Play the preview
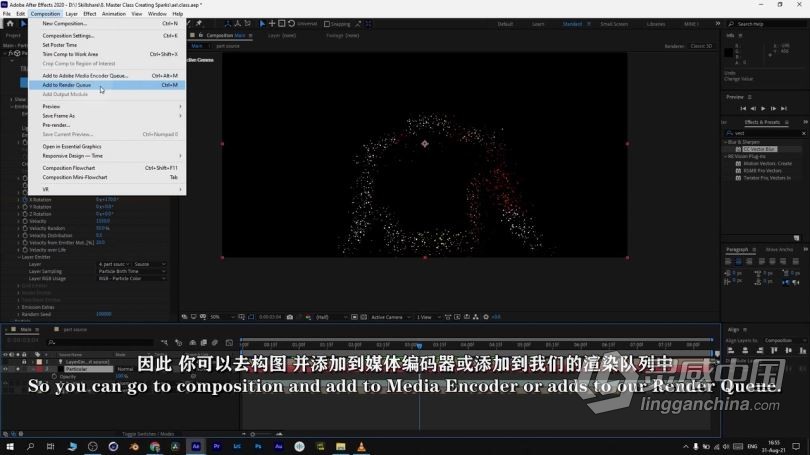This screenshot has height=455, width=810. 763,108
